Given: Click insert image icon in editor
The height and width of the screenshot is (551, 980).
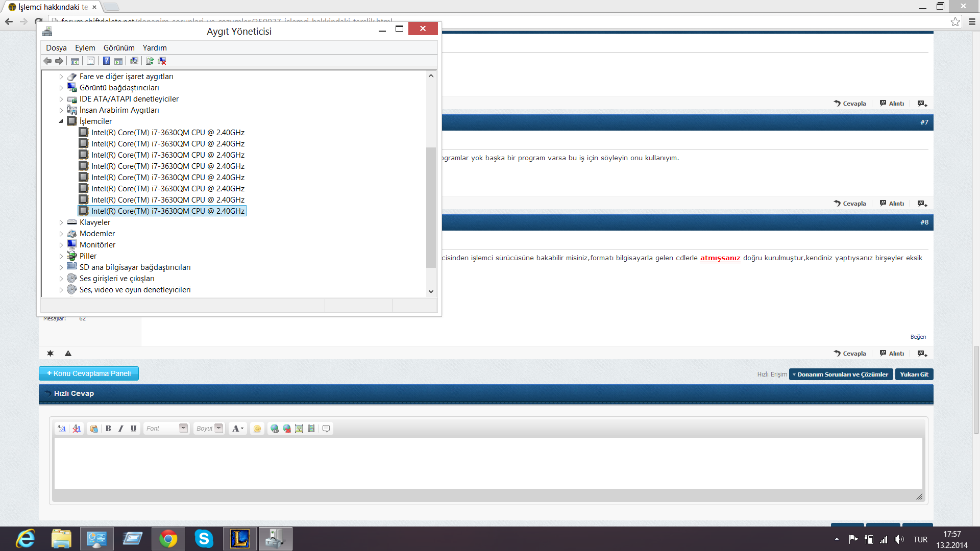Looking at the screenshot, I should [x=299, y=429].
